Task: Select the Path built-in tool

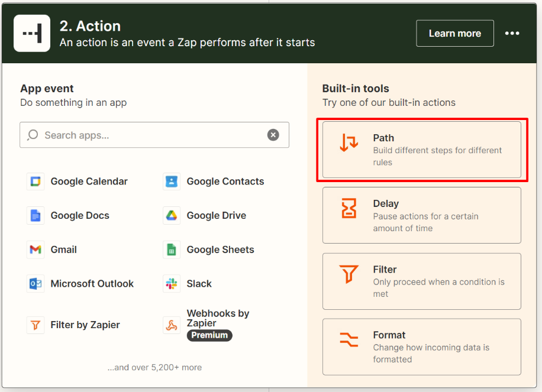Action: click(x=421, y=150)
